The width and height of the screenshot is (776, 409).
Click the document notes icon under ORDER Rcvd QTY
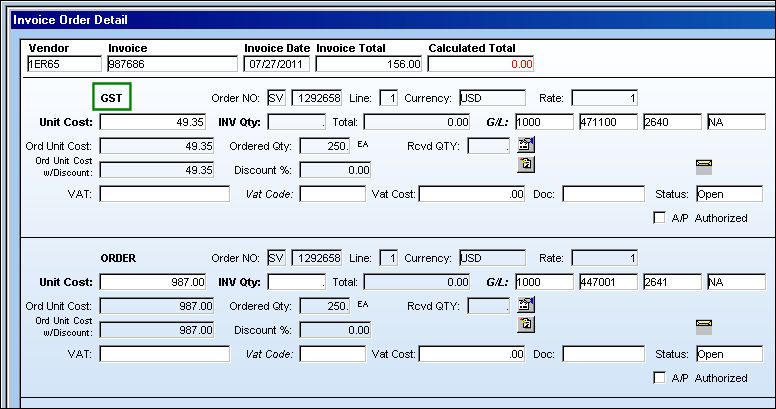(526, 324)
